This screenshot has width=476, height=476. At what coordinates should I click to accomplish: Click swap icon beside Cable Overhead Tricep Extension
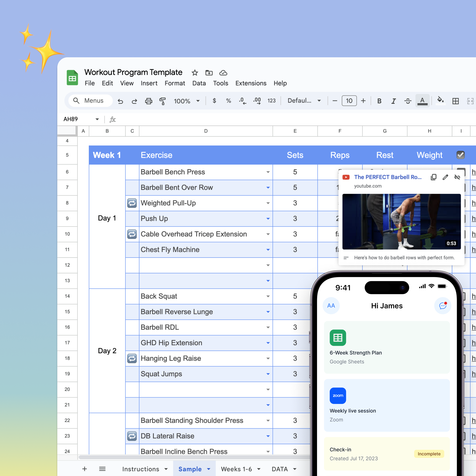(132, 234)
